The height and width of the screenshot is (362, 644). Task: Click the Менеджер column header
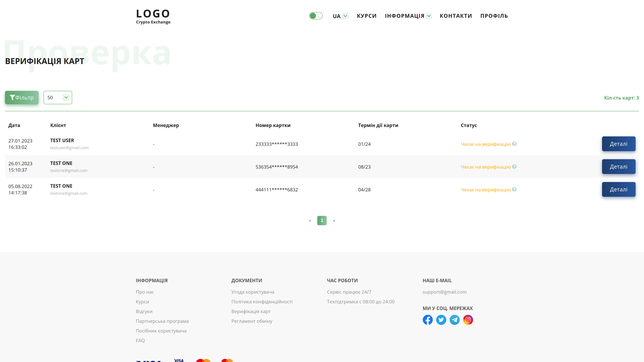166,125
